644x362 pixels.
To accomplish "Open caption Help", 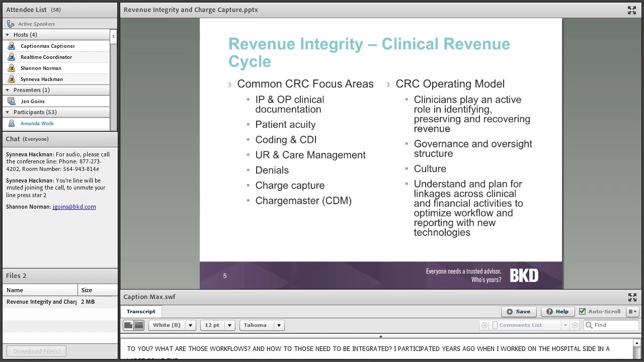I will [557, 312].
